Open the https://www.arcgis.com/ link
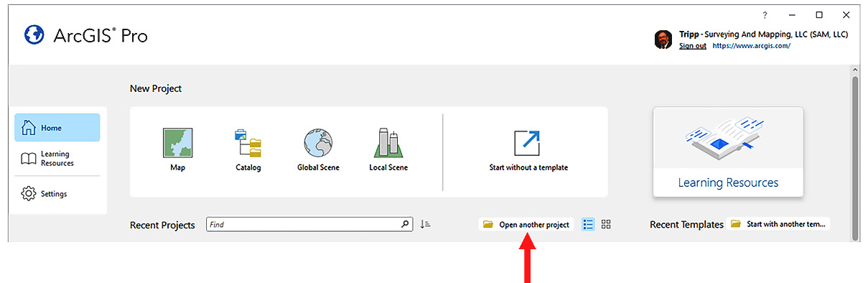Screen dimensions: 868x283 pos(752,46)
